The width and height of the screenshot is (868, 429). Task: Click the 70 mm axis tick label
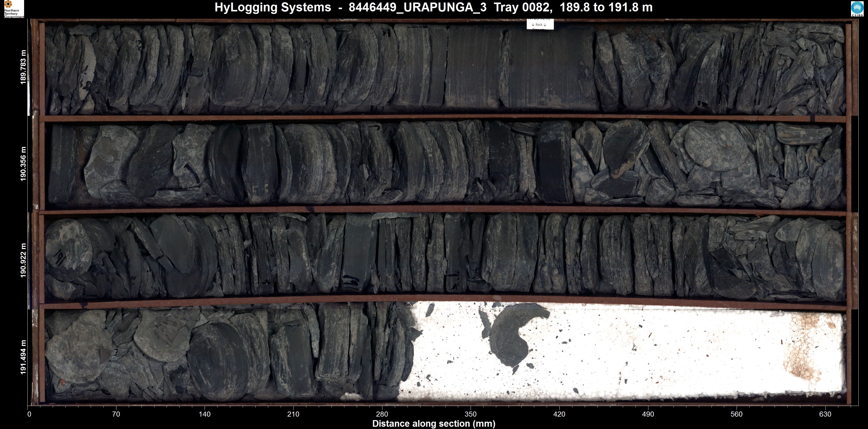coord(116,414)
